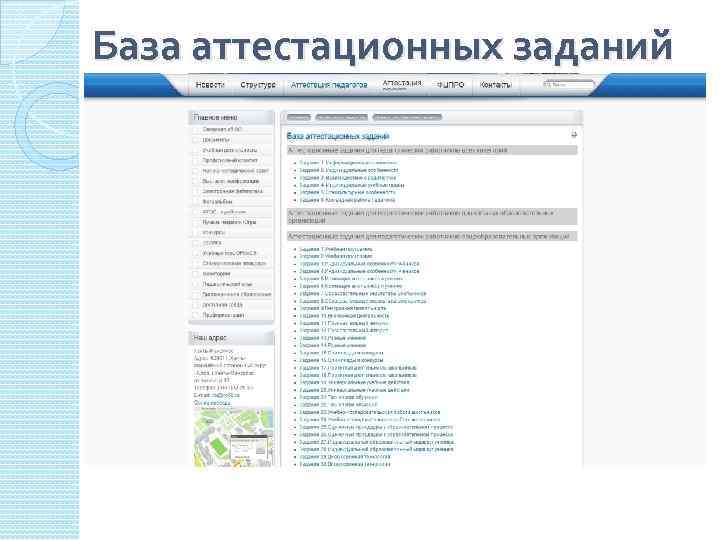720x540 pixels.
Task: Open Мониторинг in the main menu sidebar
Action: tap(216, 274)
